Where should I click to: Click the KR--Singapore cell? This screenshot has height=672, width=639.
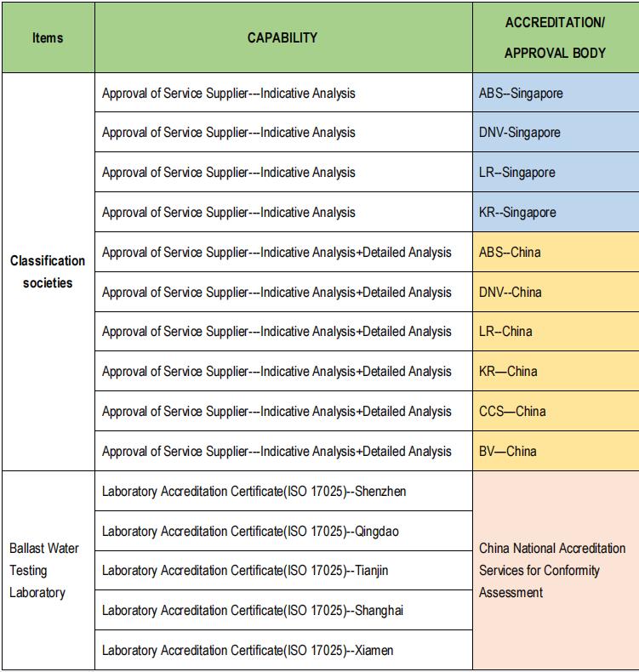[x=556, y=212]
